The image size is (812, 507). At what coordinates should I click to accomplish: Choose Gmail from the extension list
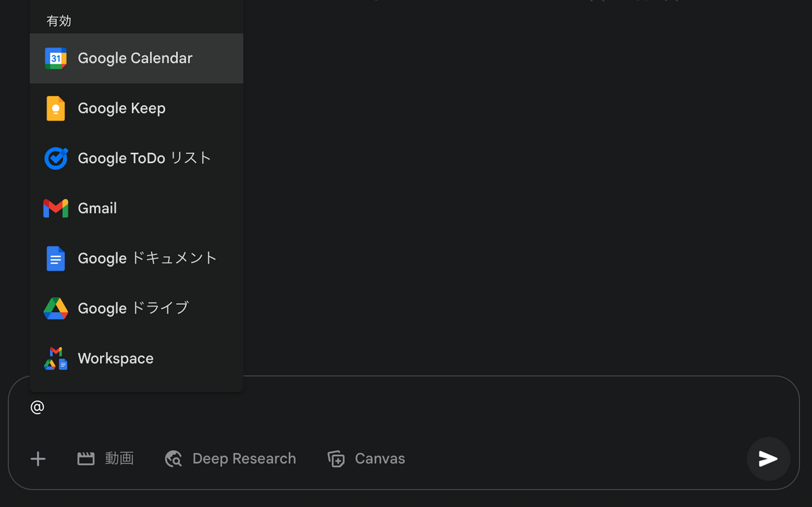click(136, 208)
